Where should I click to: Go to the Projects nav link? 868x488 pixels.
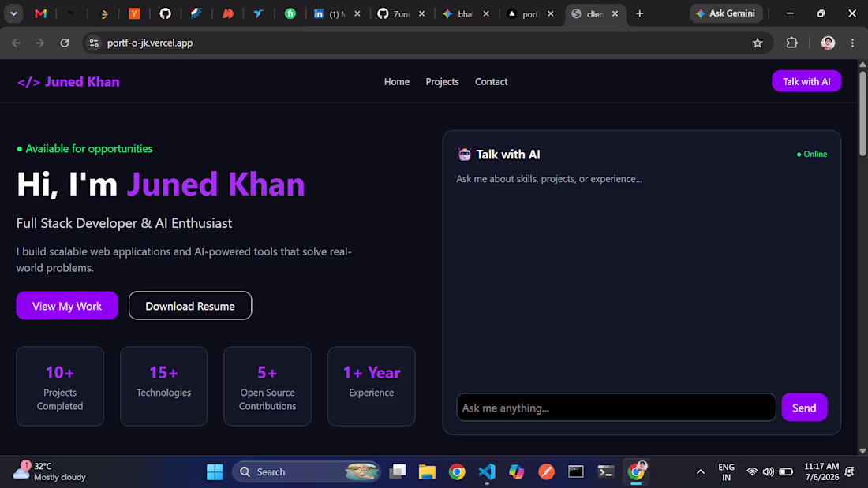(x=443, y=82)
